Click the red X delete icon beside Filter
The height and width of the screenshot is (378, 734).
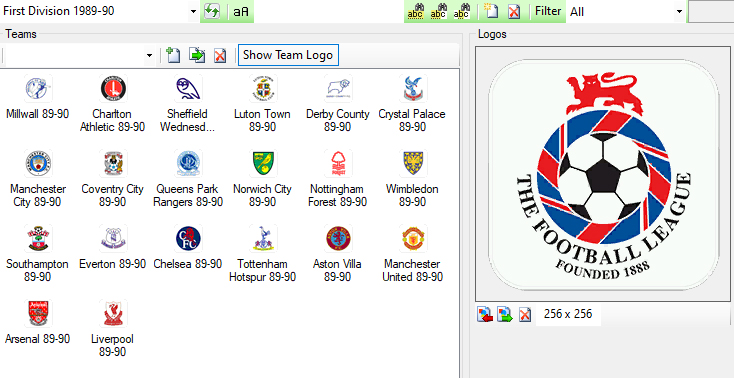(514, 11)
